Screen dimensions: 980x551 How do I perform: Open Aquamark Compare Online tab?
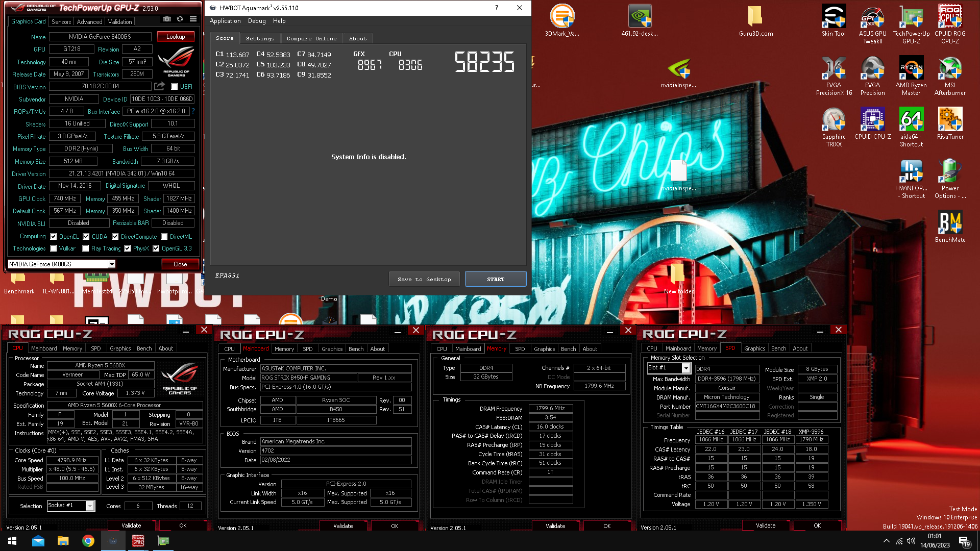click(x=311, y=38)
